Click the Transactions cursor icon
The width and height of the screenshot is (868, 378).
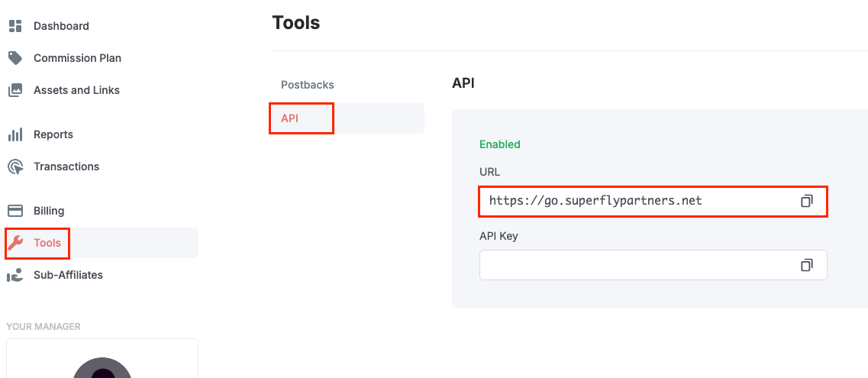(x=15, y=166)
